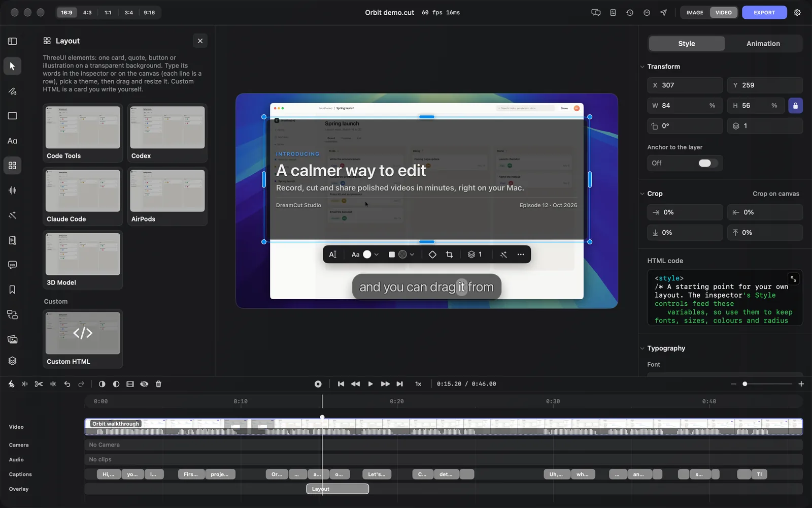Open the captions speech bubble panel
The height and width of the screenshot is (508, 812).
[12, 265]
